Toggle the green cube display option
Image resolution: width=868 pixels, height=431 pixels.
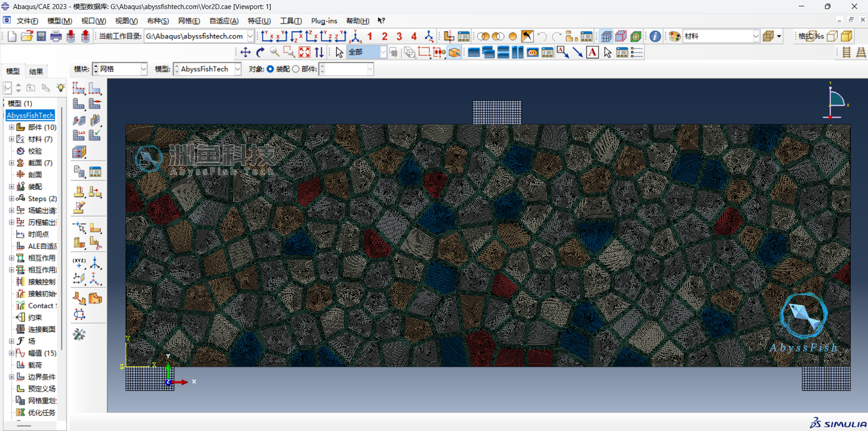(636, 36)
